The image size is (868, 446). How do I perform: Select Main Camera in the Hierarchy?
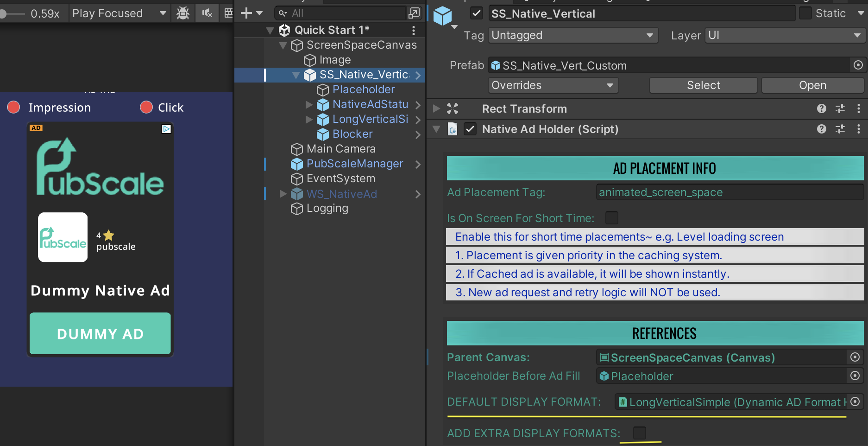pos(341,149)
